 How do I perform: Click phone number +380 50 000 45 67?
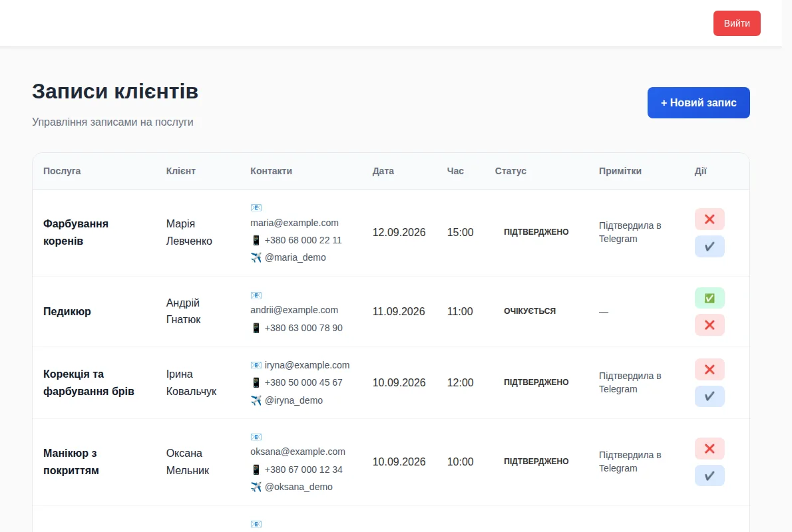click(303, 382)
